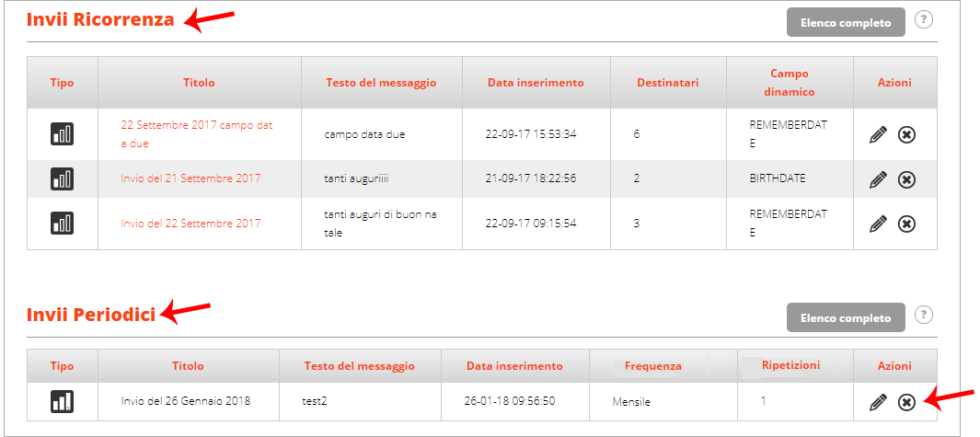This screenshot has width=980, height=437.
Task: Open the 'Invio del 21 Settembre 2017' link
Action: (190, 178)
